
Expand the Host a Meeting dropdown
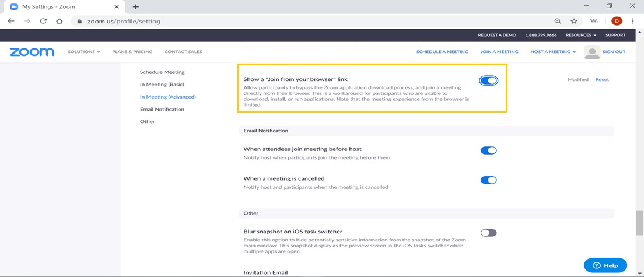pos(552,52)
